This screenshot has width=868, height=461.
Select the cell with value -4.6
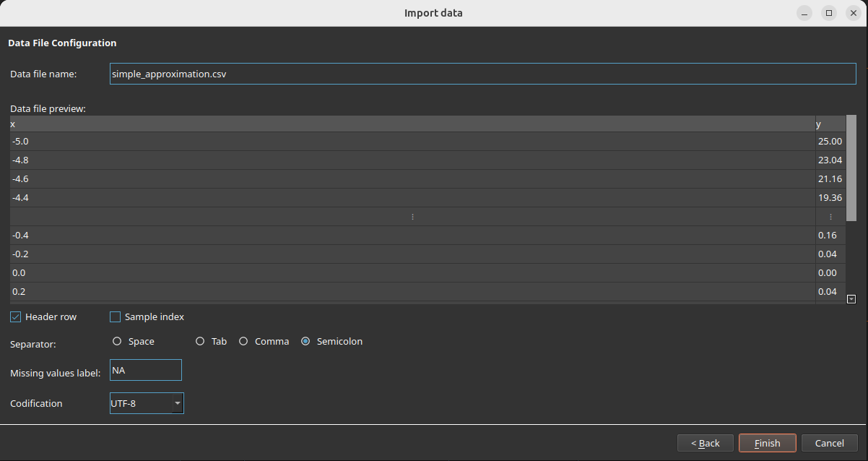point(412,179)
